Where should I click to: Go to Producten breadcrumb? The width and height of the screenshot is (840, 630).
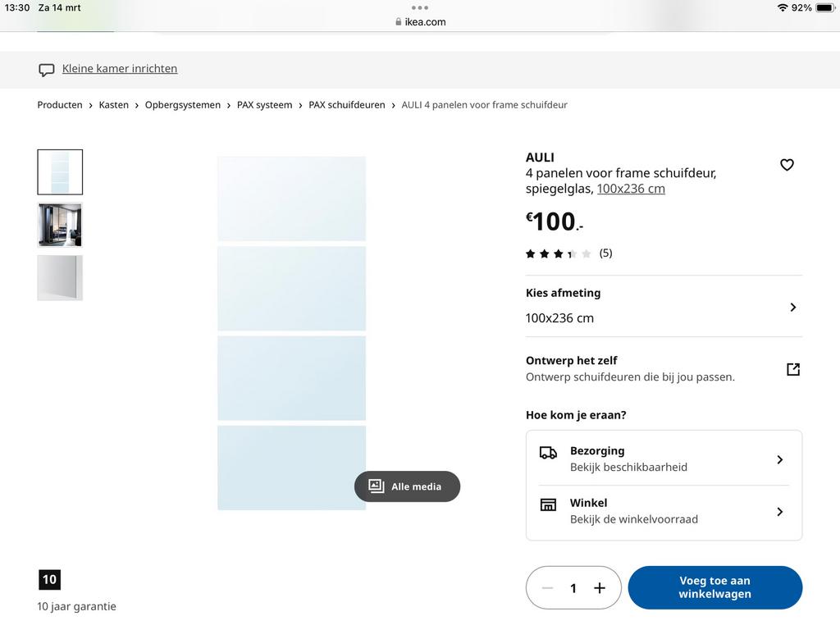(x=60, y=105)
